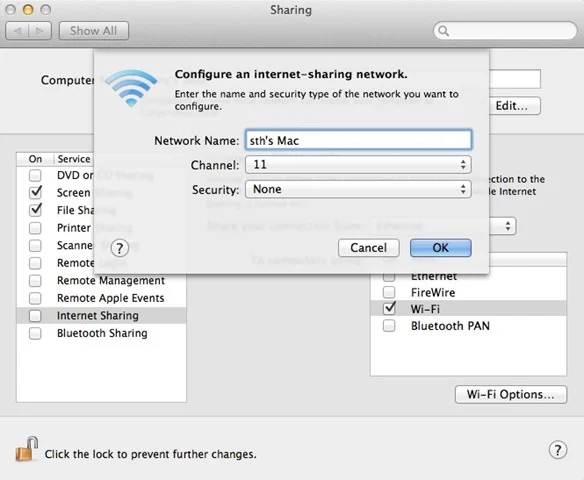This screenshot has width=584, height=480.
Task: Minimize the Sharing window with yellow button
Action: tap(28, 10)
